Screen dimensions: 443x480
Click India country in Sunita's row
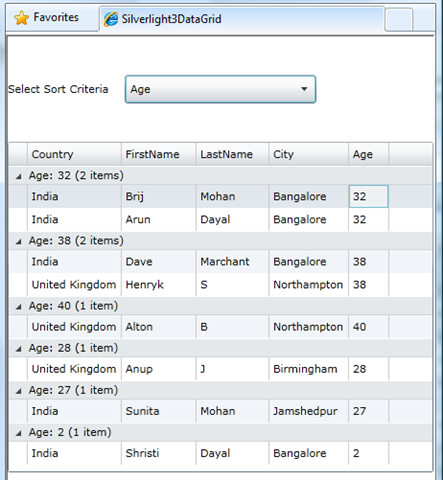click(x=74, y=411)
